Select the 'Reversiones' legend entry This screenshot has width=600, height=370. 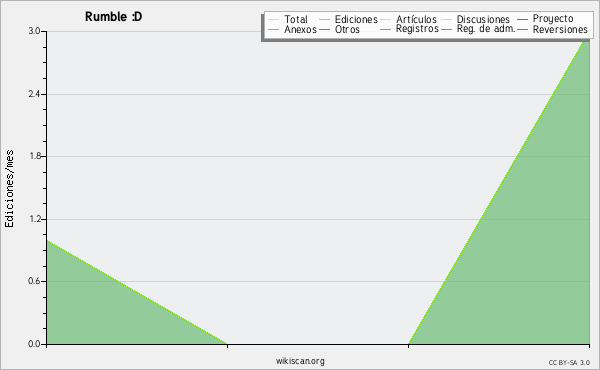click(x=560, y=29)
